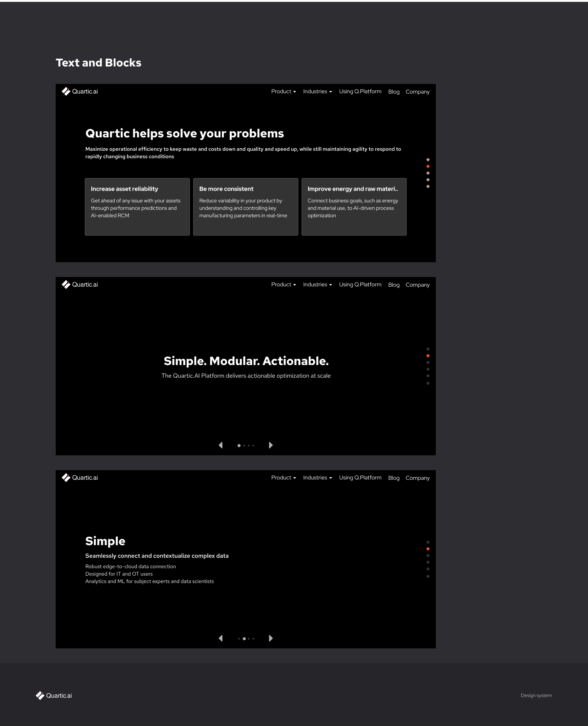Screen dimensions: 588x726
Task: Click next slide arrow under Simple. Modular. Actionable.
Action: pyautogui.click(x=271, y=445)
